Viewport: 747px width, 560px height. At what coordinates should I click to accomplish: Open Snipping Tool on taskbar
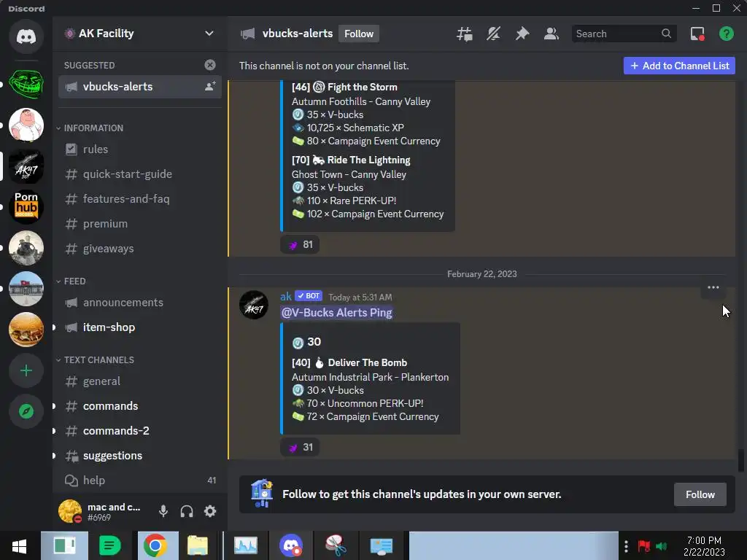(x=336, y=545)
